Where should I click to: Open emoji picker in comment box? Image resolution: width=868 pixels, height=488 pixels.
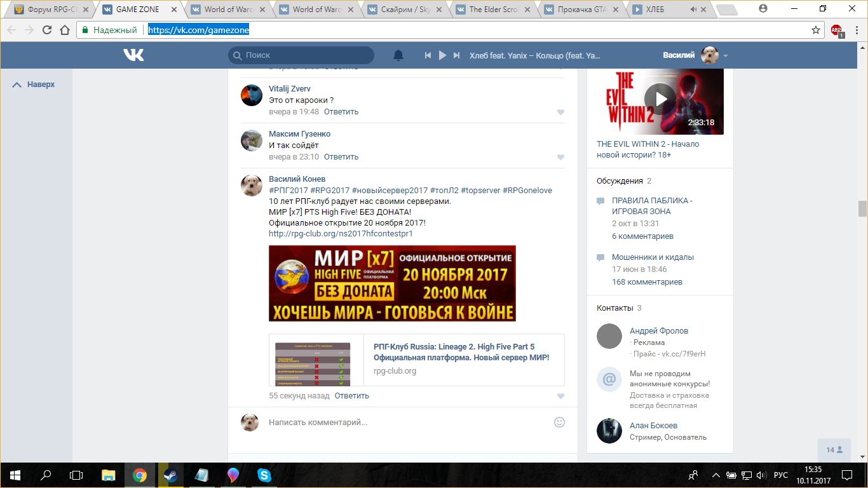coord(559,422)
